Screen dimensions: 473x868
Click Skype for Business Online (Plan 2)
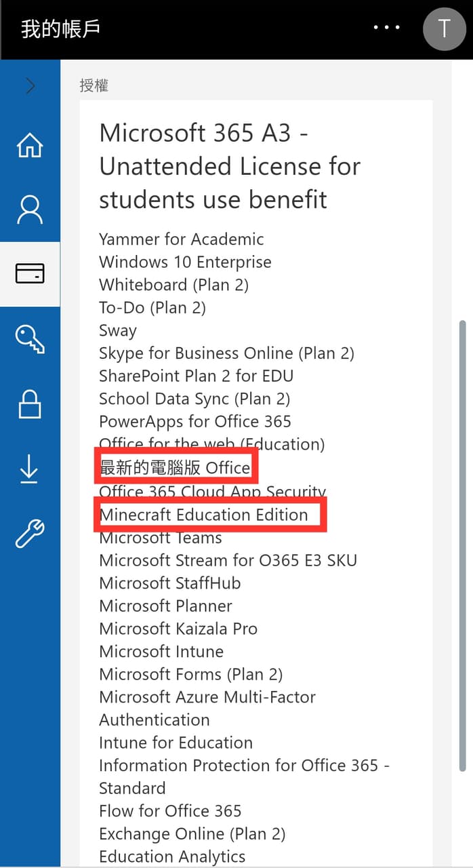227,353
